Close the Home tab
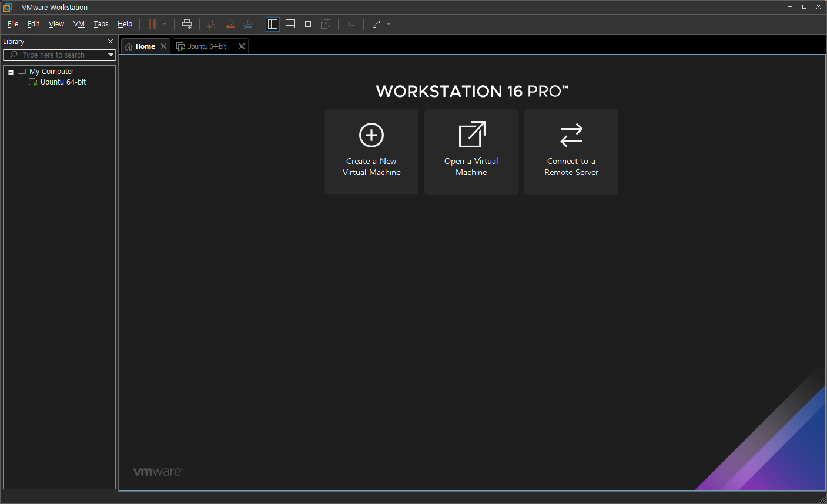Image resolution: width=827 pixels, height=504 pixels. [164, 46]
